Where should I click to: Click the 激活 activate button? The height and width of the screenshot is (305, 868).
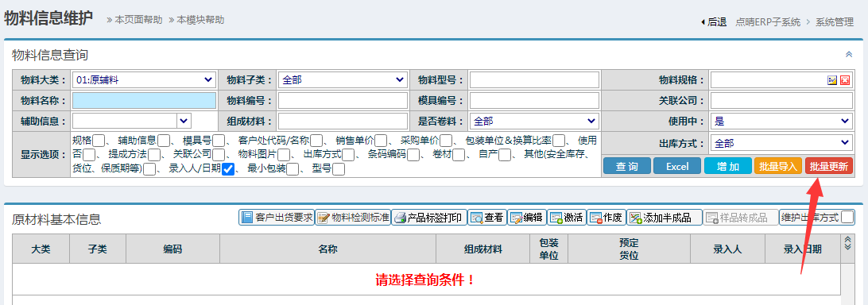click(x=566, y=218)
